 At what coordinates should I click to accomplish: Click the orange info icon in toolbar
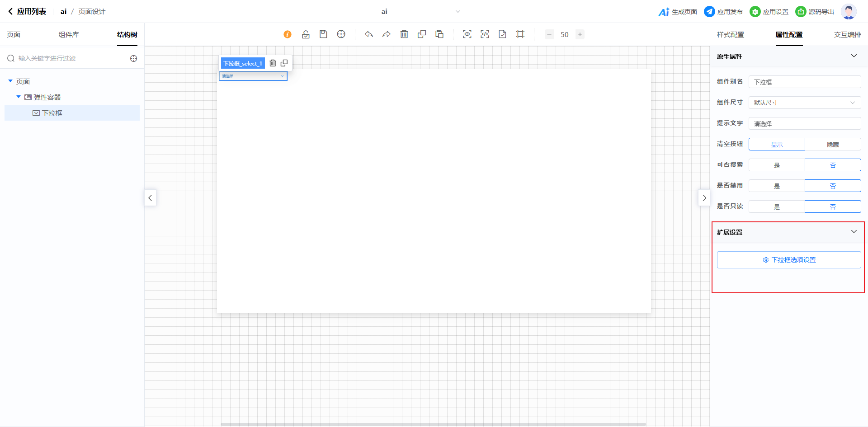tap(288, 34)
